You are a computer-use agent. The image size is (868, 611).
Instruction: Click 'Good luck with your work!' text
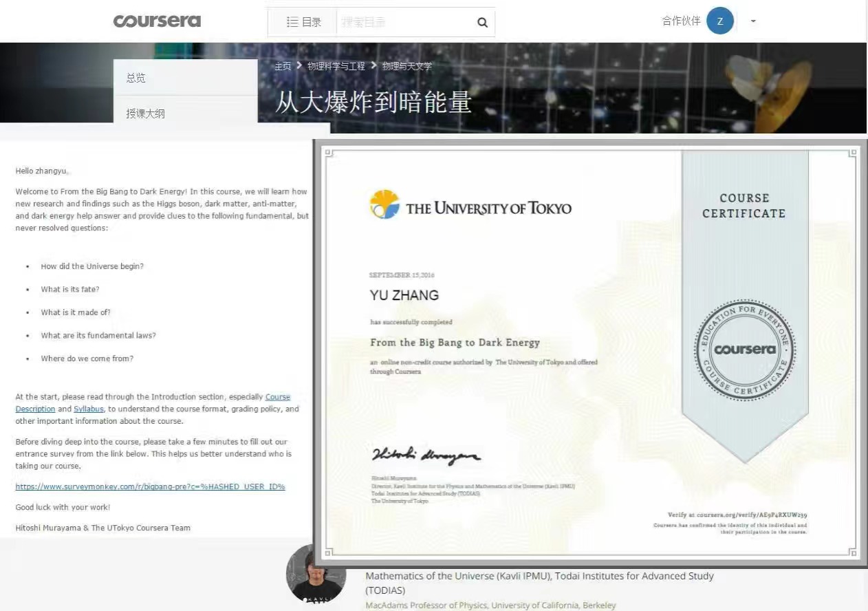click(63, 507)
